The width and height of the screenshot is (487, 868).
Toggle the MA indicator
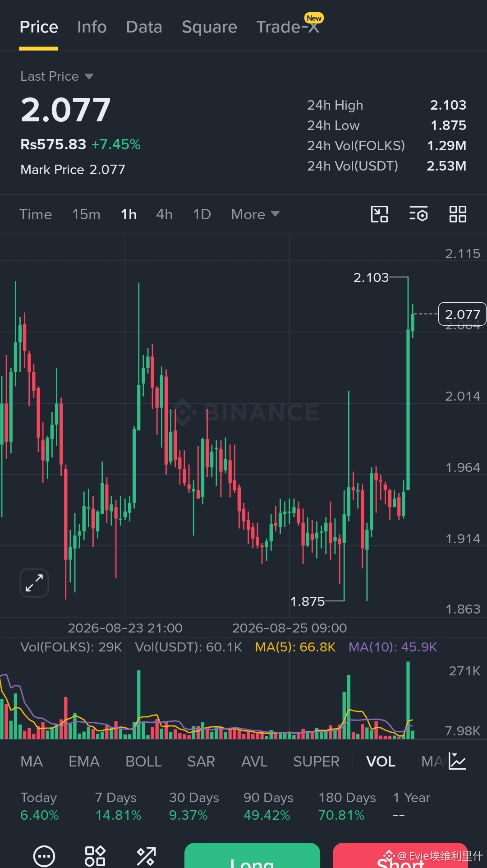(x=32, y=762)
